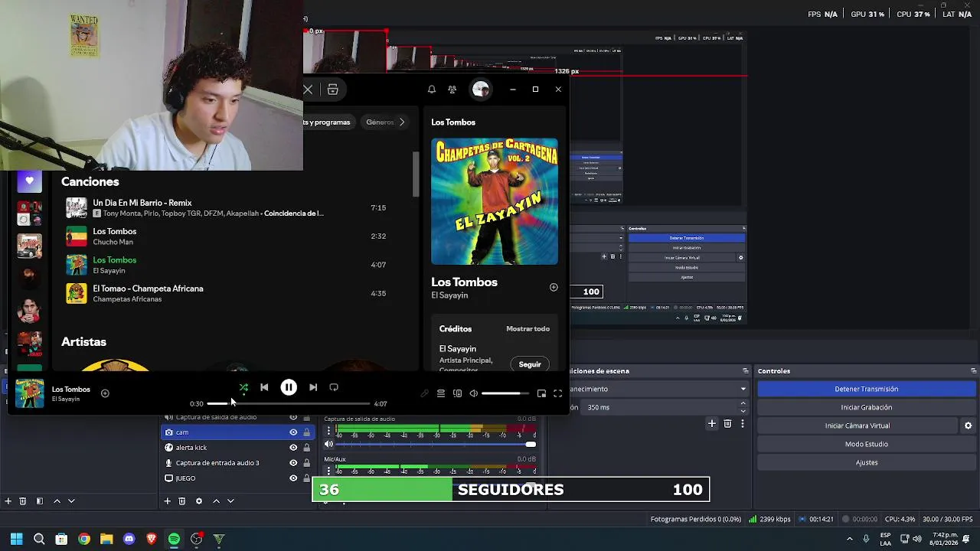Viewport: 980px width, 551px height.
Task: Seek on the Spotify playback progress bar
Action: (x=289, y=403)
